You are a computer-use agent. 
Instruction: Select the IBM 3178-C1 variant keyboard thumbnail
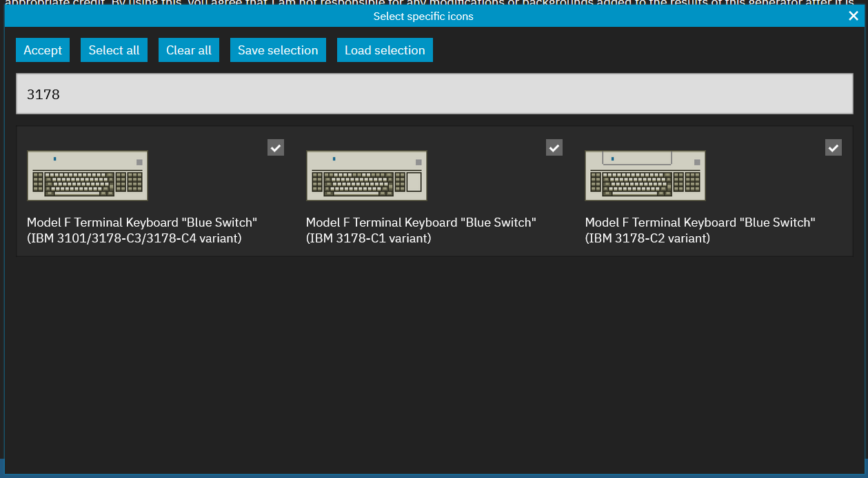[366, 175]
